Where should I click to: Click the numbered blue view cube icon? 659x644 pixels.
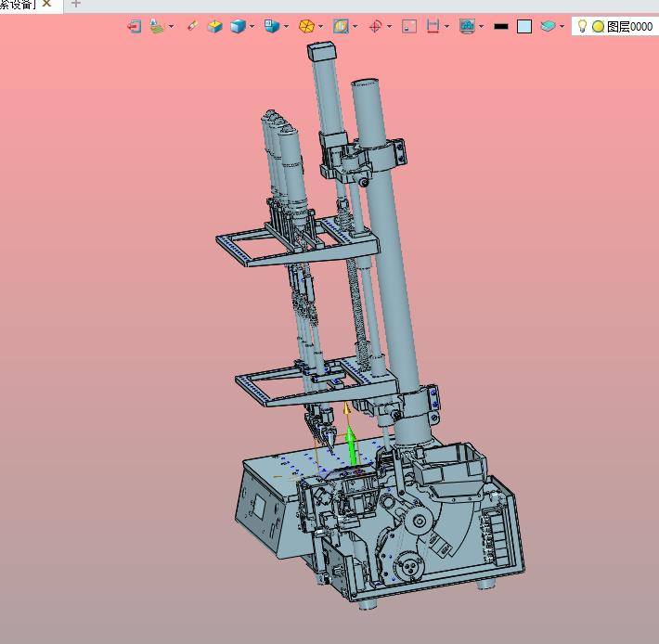[272, 26]
